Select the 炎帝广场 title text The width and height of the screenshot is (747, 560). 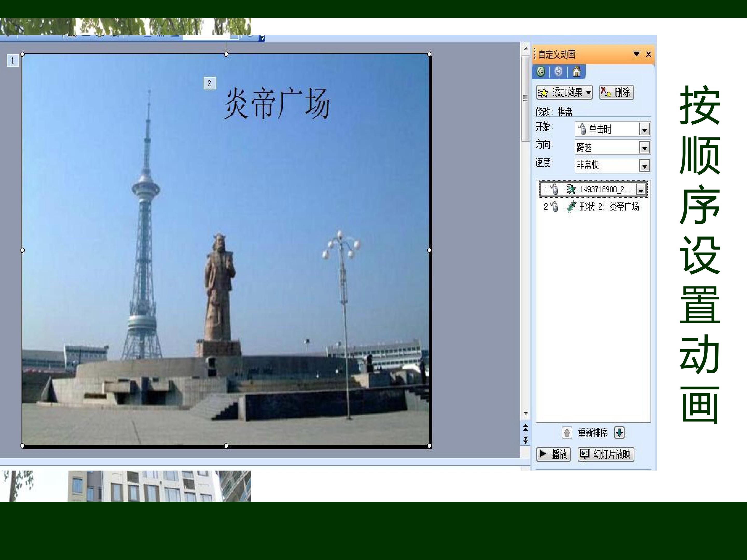277,103
